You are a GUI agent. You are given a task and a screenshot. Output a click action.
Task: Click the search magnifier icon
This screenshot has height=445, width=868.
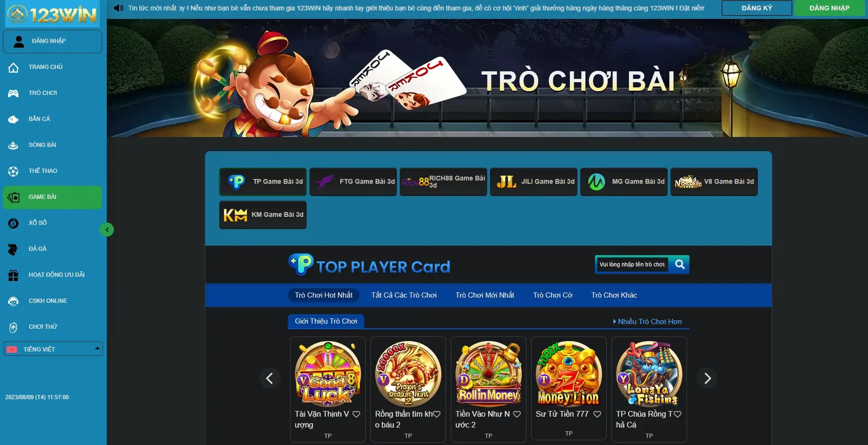(679, 265)
